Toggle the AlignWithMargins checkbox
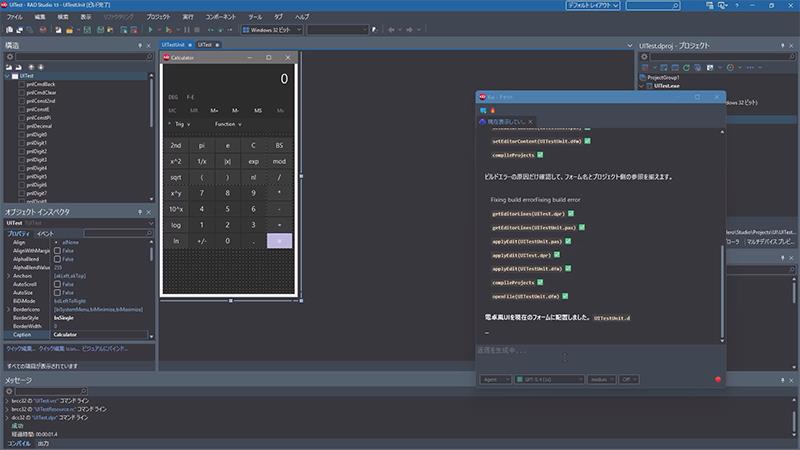The width and height of the screenshot is (800, 450). [57, 251]
